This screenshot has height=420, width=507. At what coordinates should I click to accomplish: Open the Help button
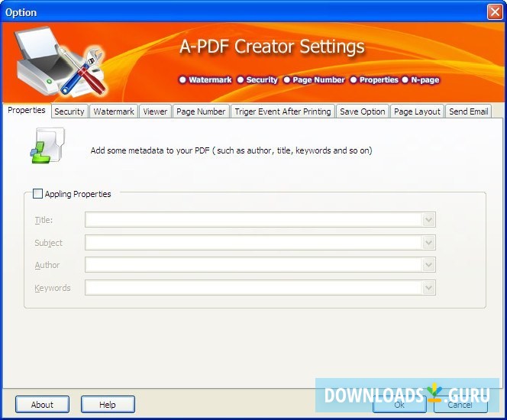[108, 405]
